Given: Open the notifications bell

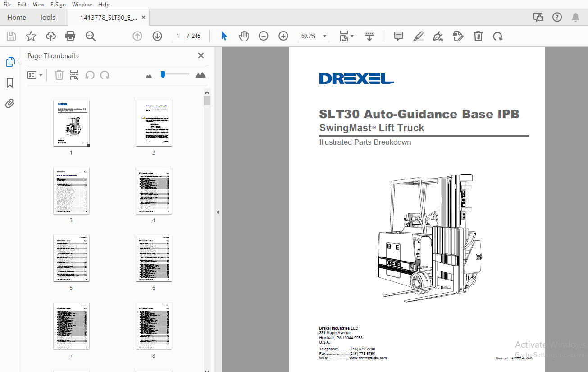Looking at the screenshot, I should coord(575,17).
